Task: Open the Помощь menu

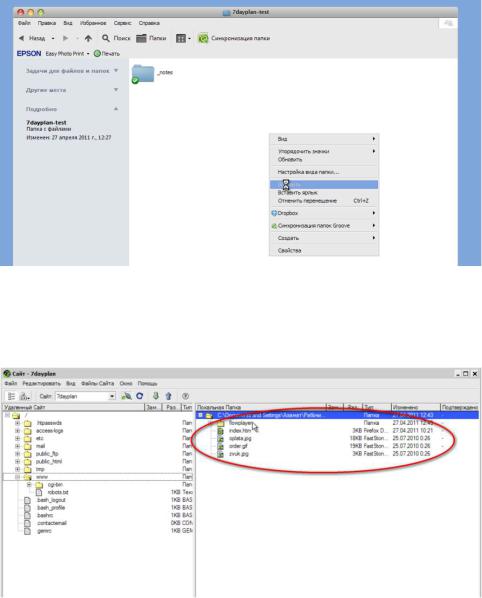Action: point(147,383)
